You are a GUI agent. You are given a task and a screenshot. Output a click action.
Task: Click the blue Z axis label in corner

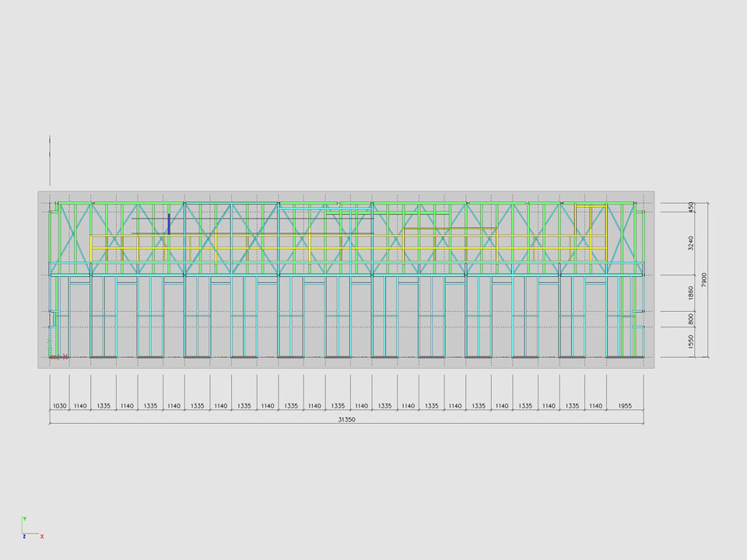pos(24,536)
